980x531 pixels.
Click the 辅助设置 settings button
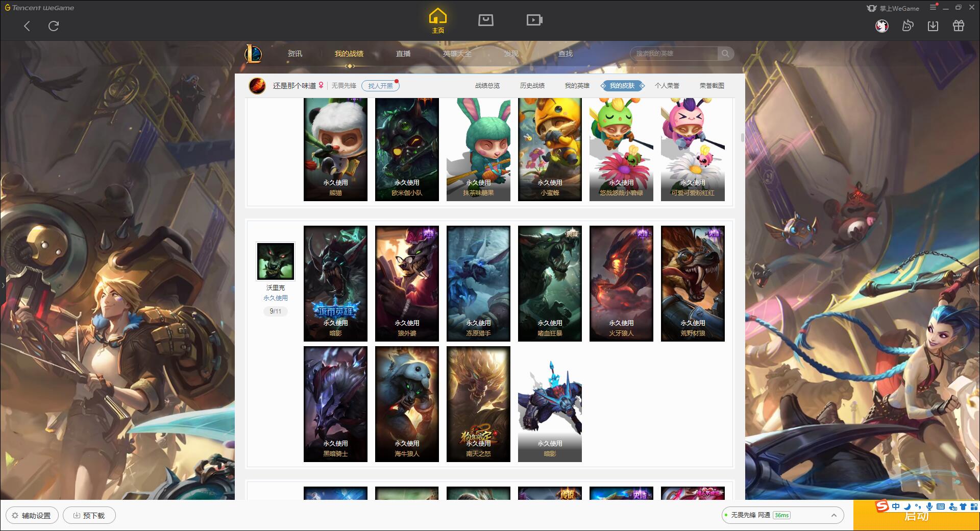32,515
